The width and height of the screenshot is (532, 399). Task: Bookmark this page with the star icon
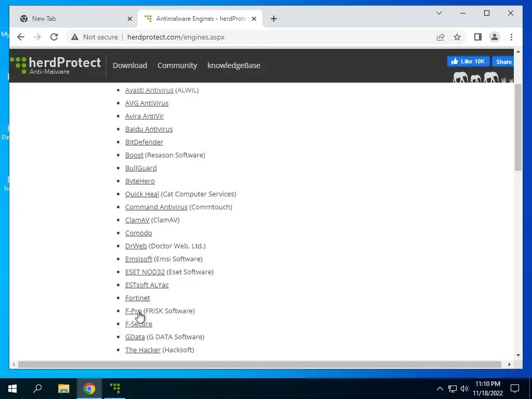click(457, 37)
